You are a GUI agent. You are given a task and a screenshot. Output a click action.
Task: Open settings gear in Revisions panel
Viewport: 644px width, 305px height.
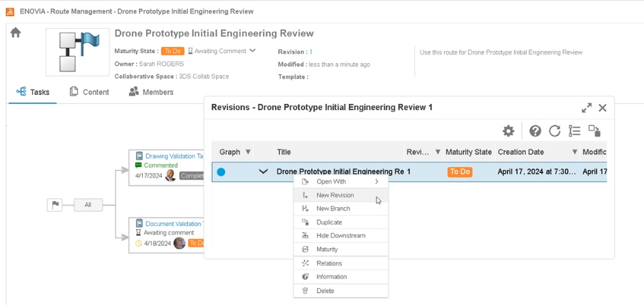508,131
